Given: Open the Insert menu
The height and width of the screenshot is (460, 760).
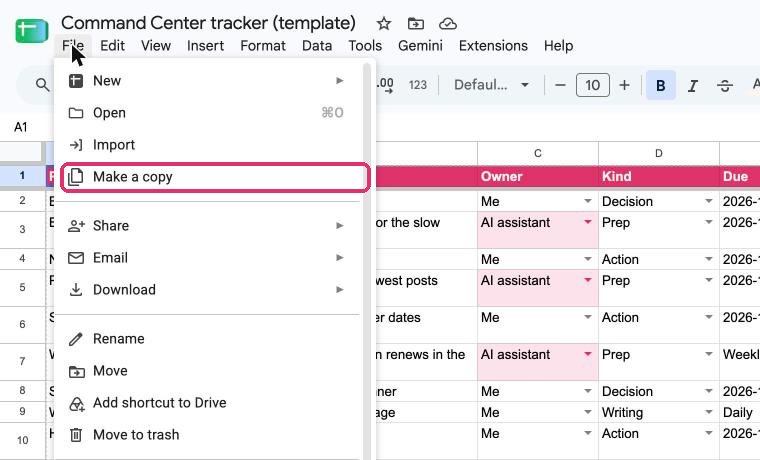Looking at the screenshot, I should 206,46.
